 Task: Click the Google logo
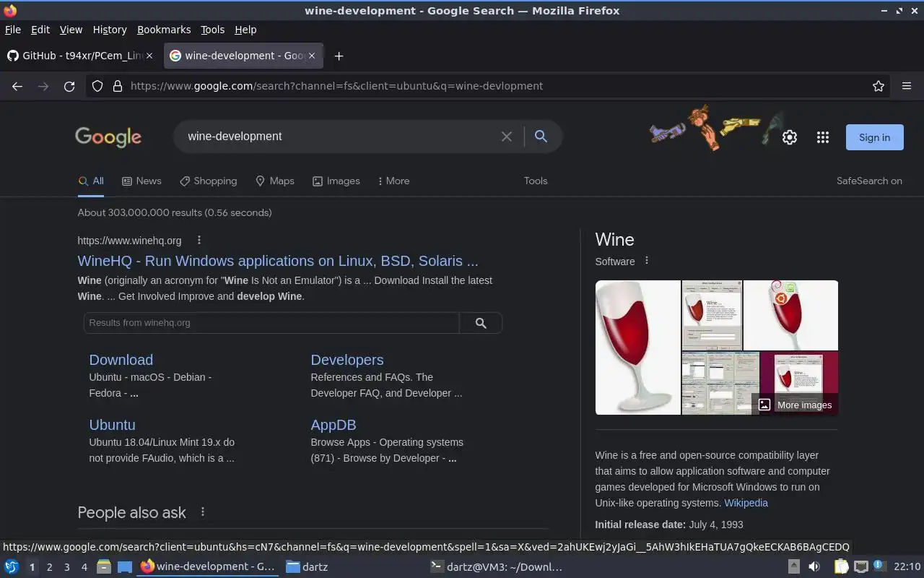108,137
